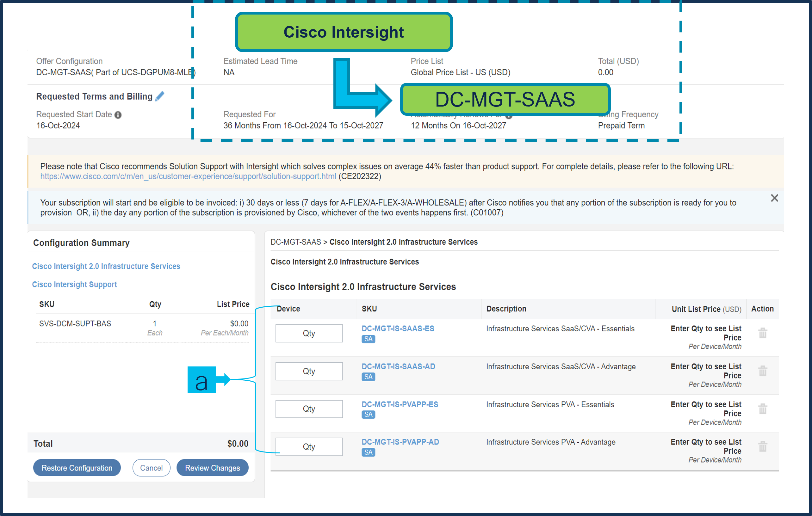Remove the DC-MGT-IS-PVAPP-ES row via its trash icon
This screenshot has width=812, height=516.
(762, 409)
